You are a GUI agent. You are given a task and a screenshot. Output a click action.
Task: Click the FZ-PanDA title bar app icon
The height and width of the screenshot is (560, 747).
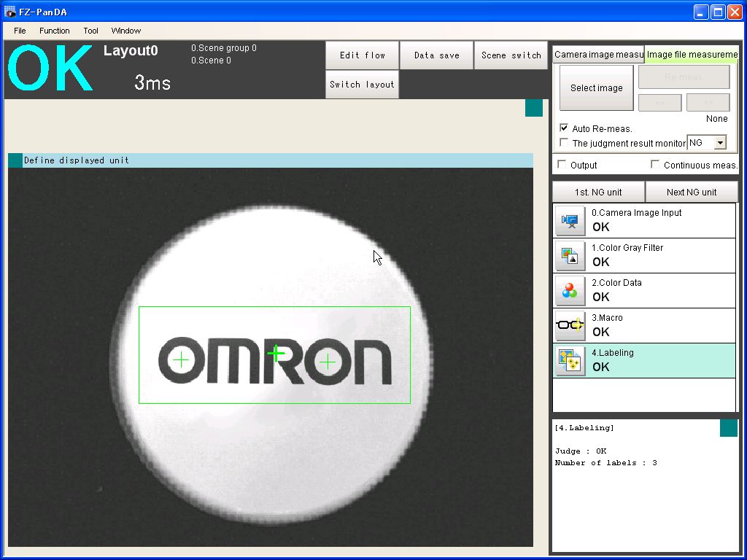(x=9, y=12)
